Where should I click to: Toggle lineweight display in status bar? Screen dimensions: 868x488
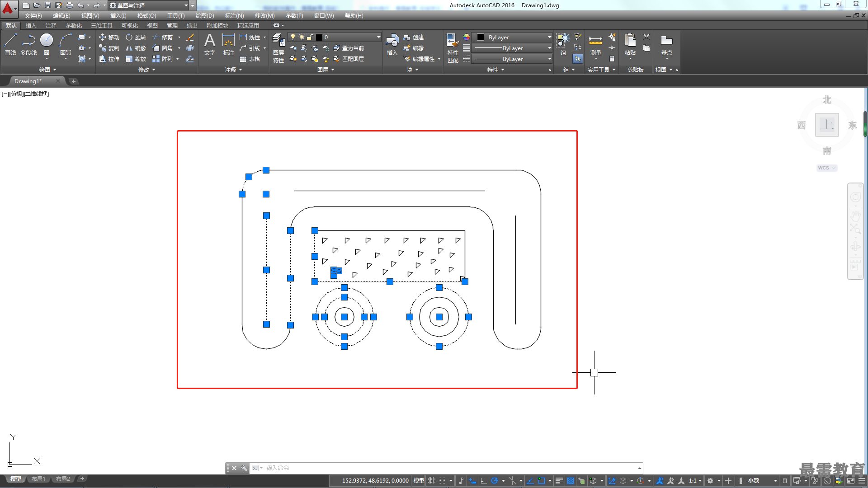pyautogui.click(x=559, y=480)
